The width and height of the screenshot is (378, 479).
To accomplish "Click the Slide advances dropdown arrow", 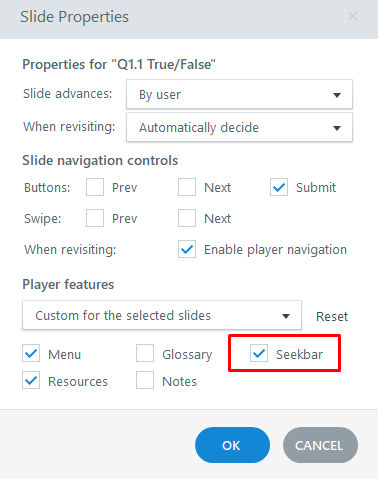I will tap(337, 95).
